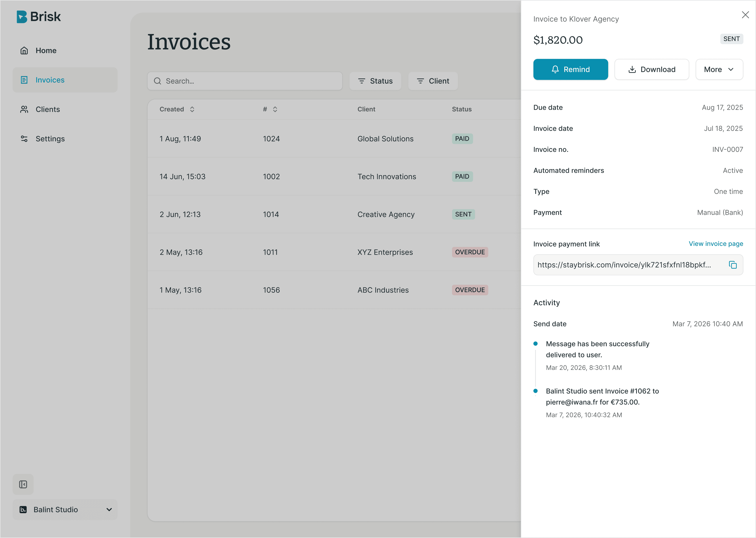Click invoice number 1011
The image size is (756, 538).
tap(271, 252)
